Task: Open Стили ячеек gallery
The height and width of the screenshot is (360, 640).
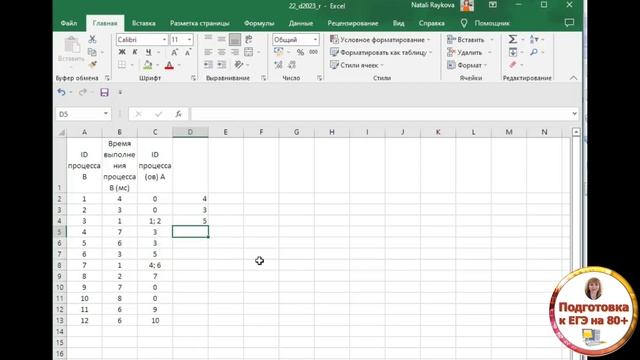Action: pos(357,65)
